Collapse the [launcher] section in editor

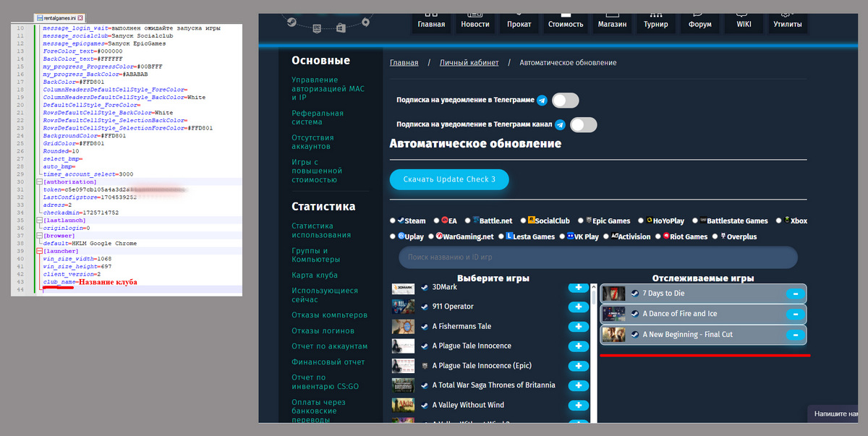(38, 252)
